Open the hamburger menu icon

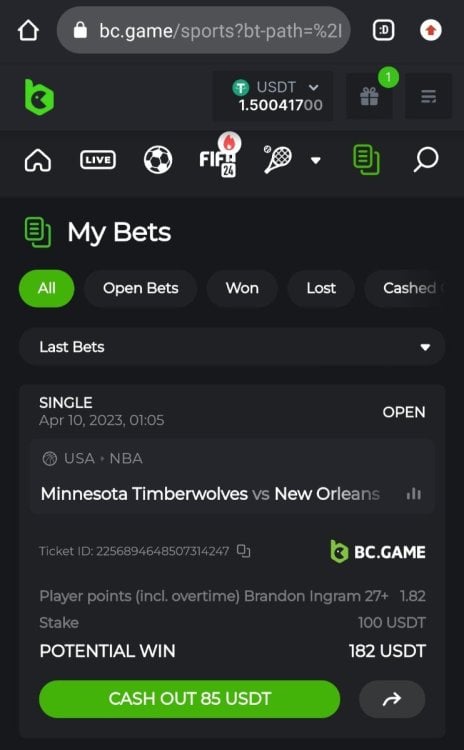coord(428,97)
